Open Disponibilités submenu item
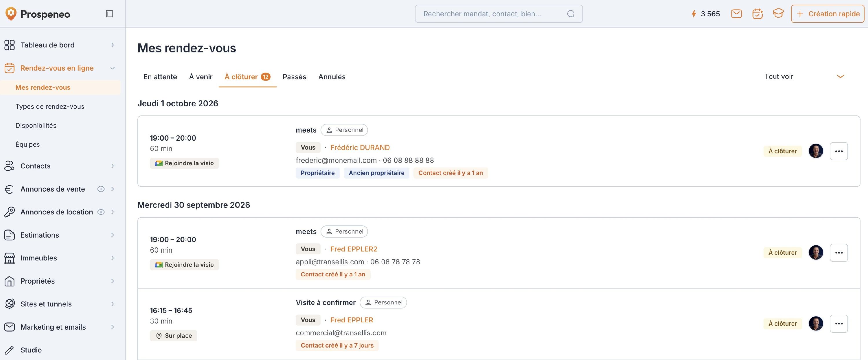This screenshot has width=868, height=360. [x=36, y=125]
